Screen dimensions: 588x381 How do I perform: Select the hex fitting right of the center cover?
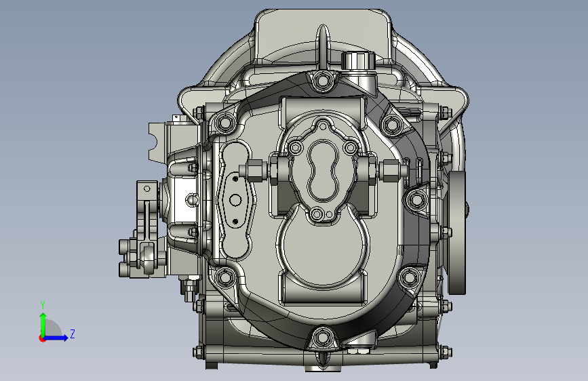tap(390, 171)
